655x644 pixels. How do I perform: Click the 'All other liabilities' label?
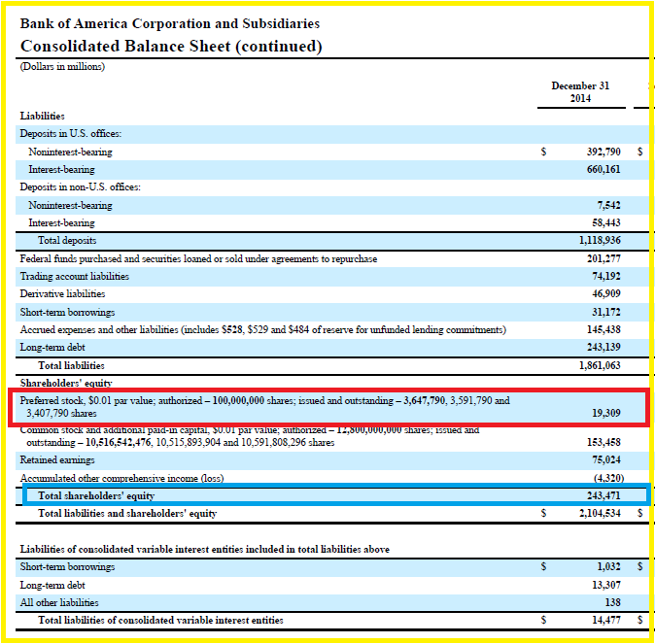coord(59,602)
